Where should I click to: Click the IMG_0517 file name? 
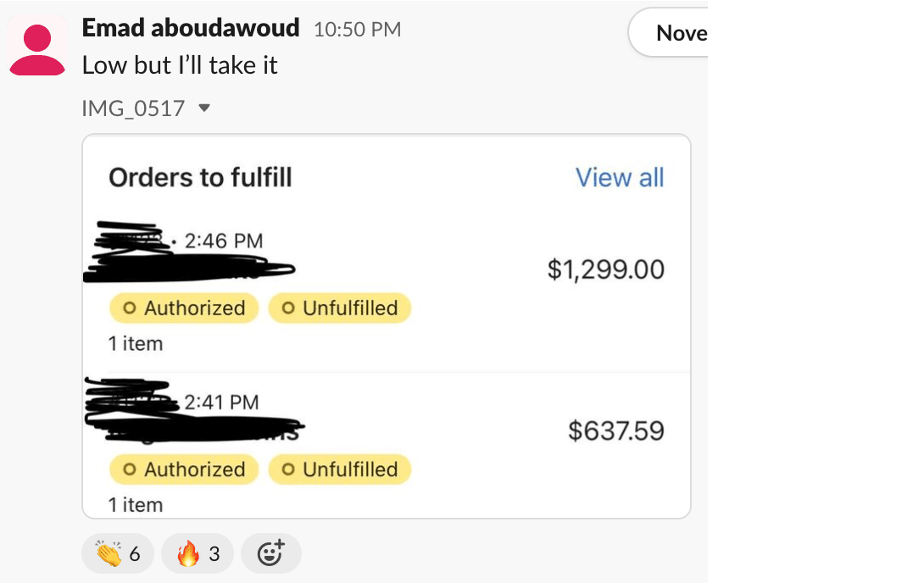(x=133, y=108)
